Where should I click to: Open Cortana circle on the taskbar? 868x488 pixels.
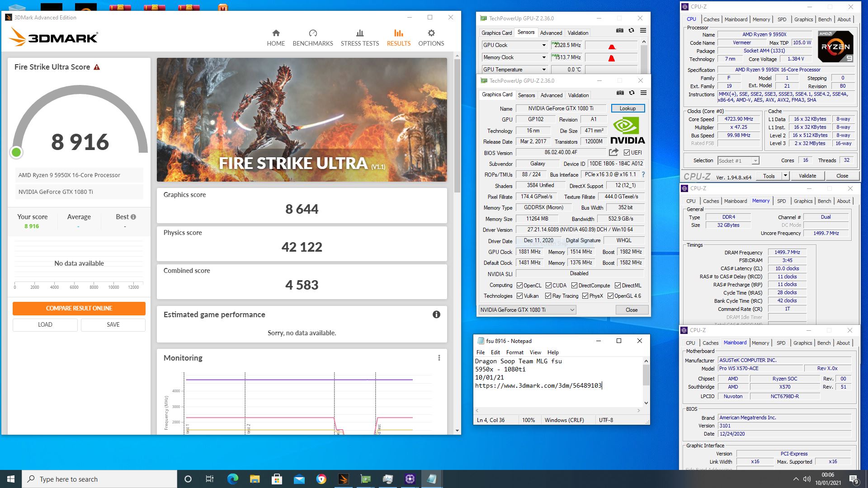(188, 479)
